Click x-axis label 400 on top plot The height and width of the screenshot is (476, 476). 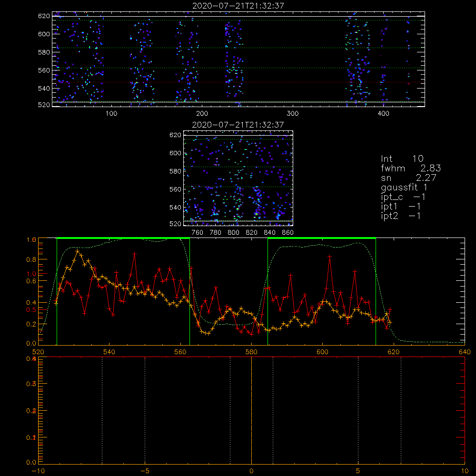pos(383,114)
